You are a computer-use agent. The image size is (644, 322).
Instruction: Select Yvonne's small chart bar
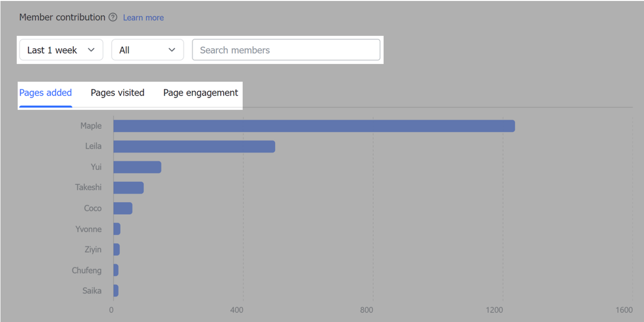tap(117, 229)
